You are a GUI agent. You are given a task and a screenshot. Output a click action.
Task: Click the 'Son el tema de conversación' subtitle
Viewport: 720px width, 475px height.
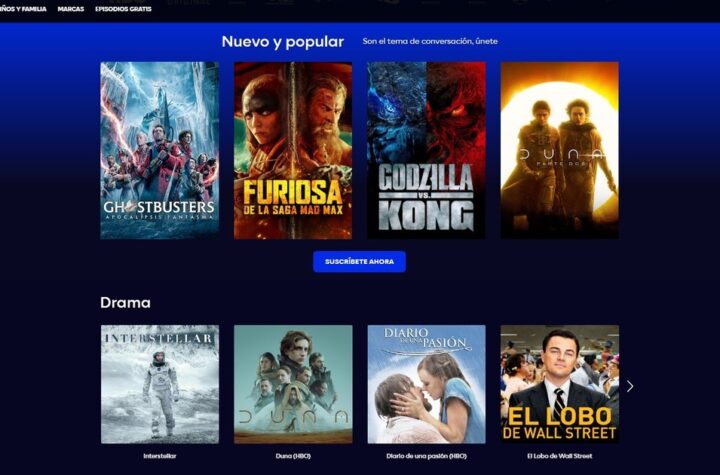pyautogui.click(x=430, y=41)
